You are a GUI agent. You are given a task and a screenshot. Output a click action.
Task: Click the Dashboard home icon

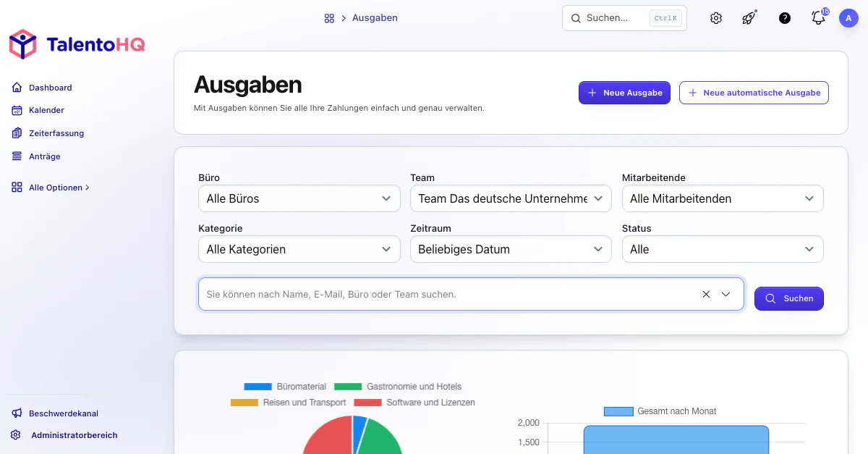pos(17,88)
